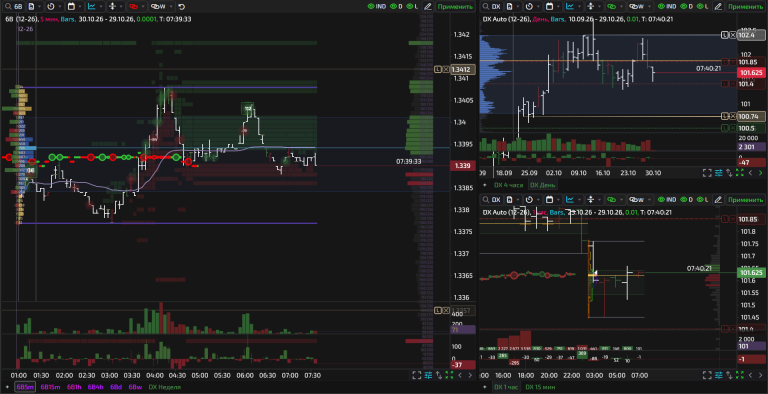
Task: Click the timeframe clock icon in 6B chart toolbar
Action: pyautogui.click(x=51, y=7)
